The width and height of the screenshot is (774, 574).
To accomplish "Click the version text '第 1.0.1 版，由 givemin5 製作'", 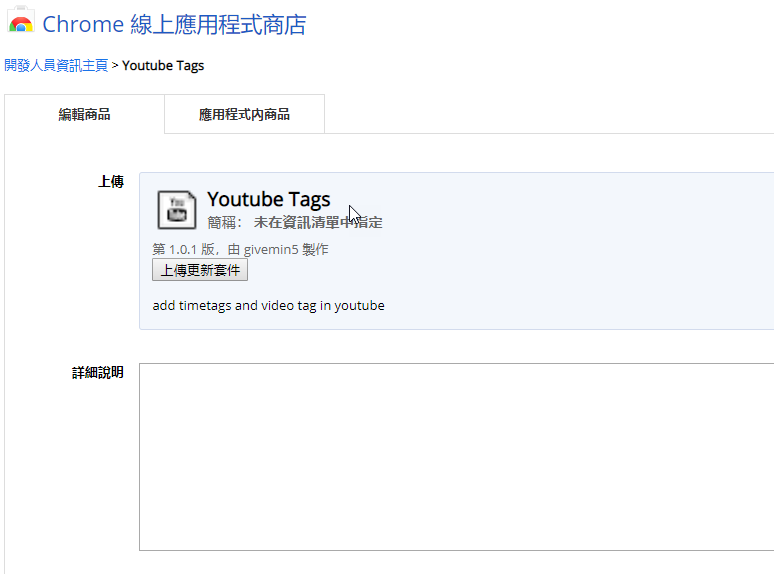I will pyautogui.click(x=240, y=249).
